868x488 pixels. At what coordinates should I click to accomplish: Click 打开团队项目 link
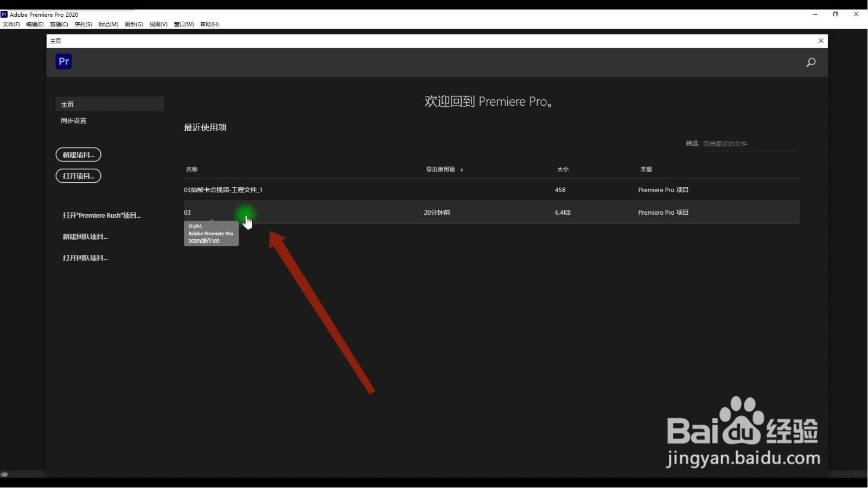pos(85,258)
